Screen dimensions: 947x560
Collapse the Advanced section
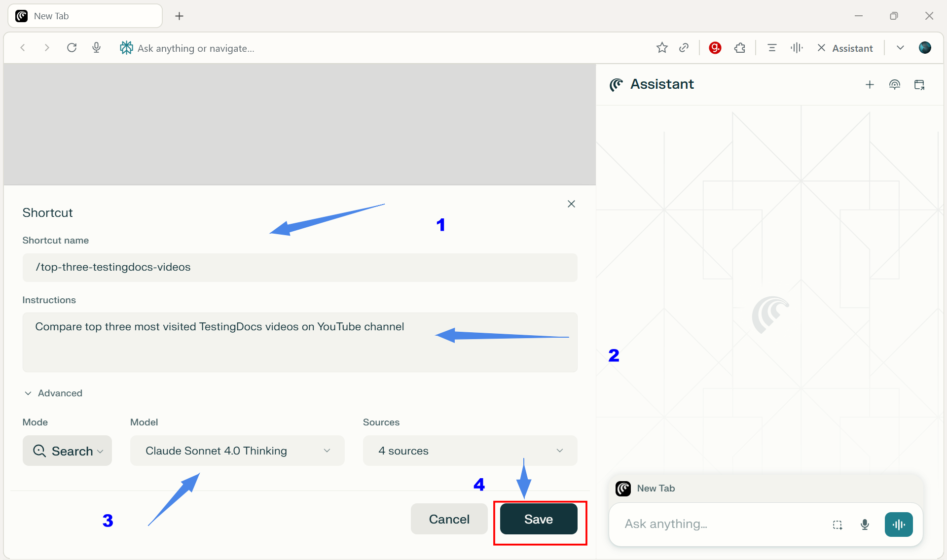pyautogui.click(x=53, y=393)
